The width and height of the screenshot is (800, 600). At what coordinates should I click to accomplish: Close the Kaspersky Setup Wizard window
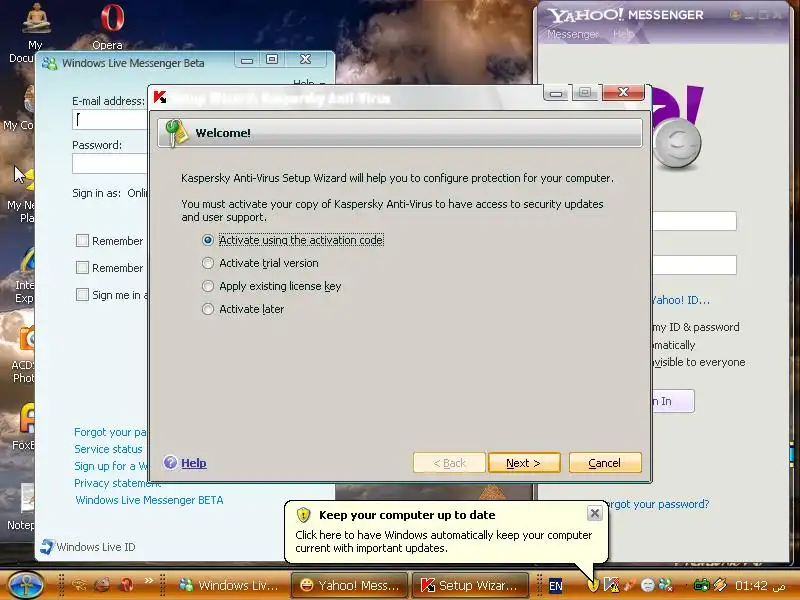click(623, 92)
